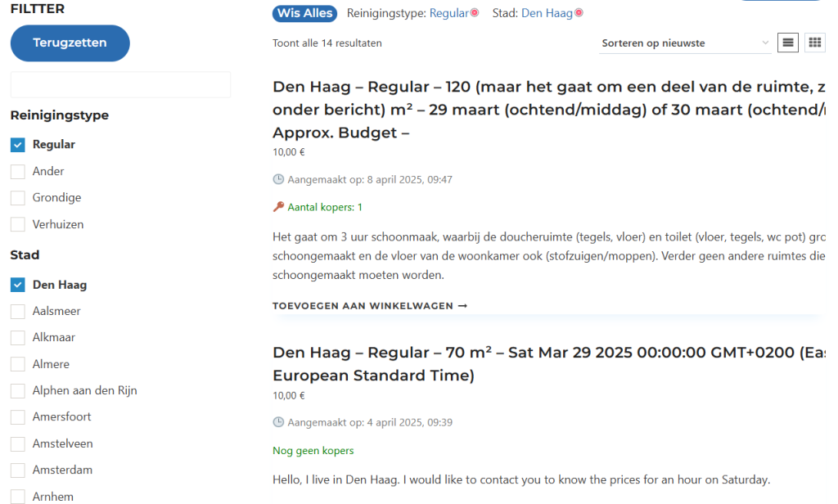Viewport: 838px width, 504px height.
Task: Switch to the grid view icon
Action: coord(814,42)
